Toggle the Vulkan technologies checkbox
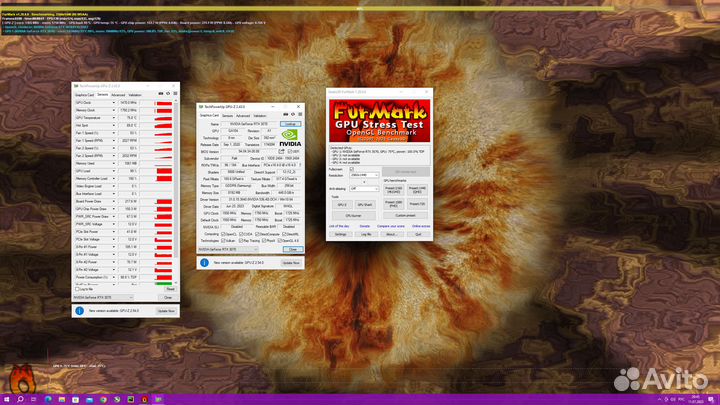Screen dimensions: 720x405 point(224,241)
